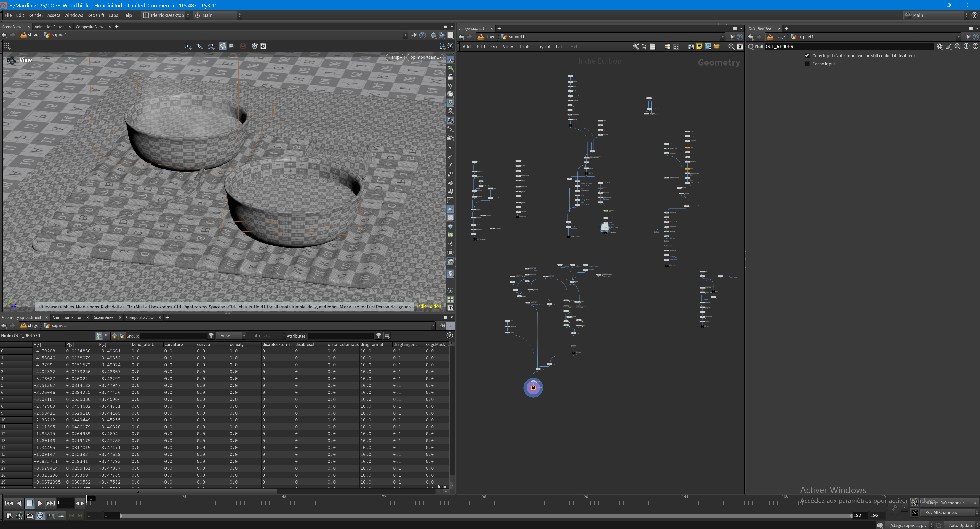Click the Tools menu in network editor
The image size is (980, 529).
point(524,47)
